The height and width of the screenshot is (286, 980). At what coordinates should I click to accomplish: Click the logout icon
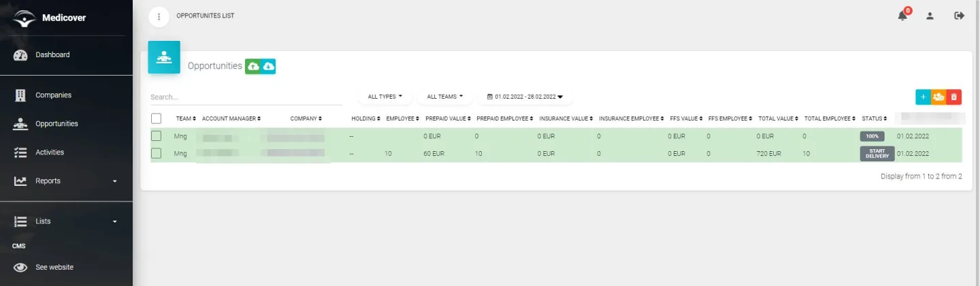tap(960, 16)
